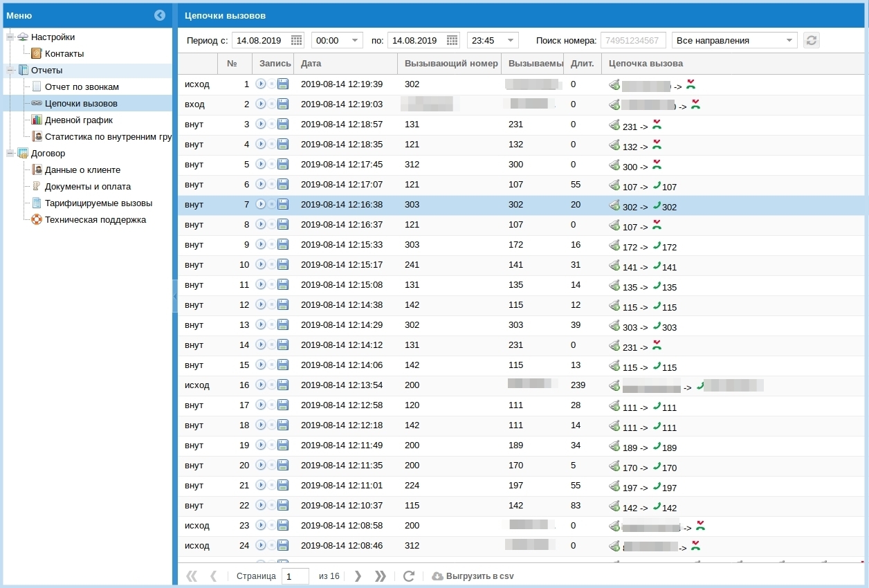Refresh the list with the toolbar reload button
The image size is (869, 588).
tap(812, 40)
